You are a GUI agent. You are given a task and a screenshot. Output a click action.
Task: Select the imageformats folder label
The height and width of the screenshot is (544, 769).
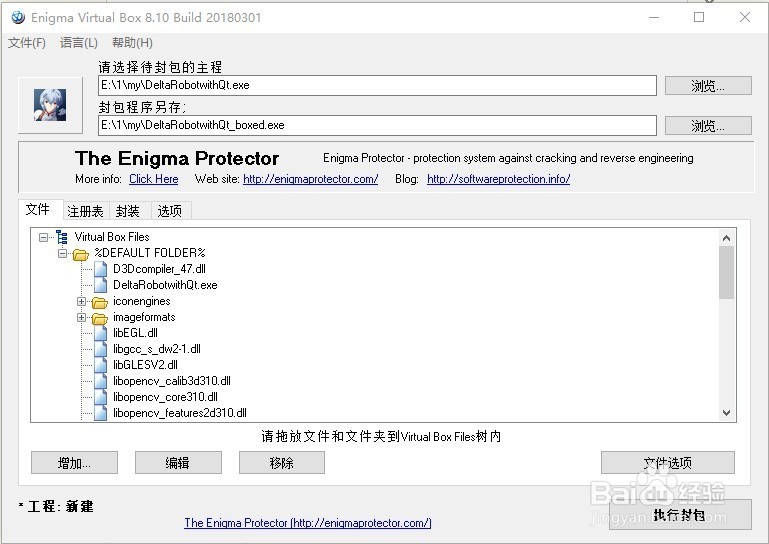click(x=144, y=317)
